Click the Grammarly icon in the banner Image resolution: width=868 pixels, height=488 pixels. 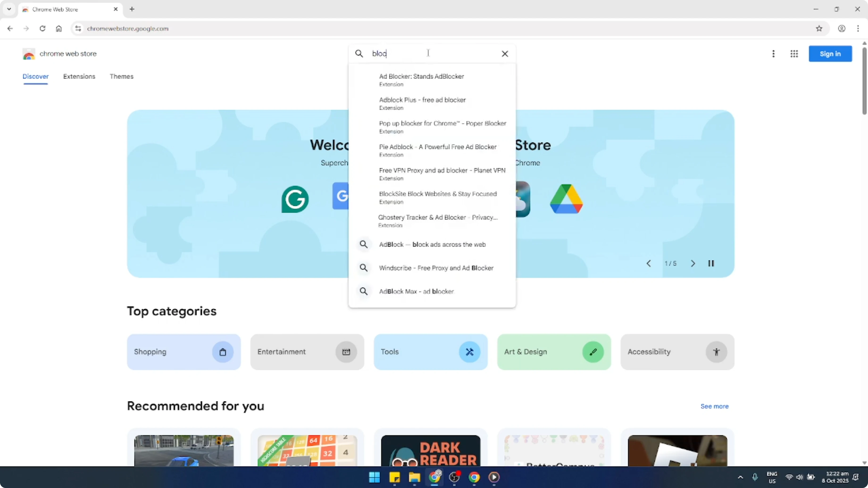point(295,199)
